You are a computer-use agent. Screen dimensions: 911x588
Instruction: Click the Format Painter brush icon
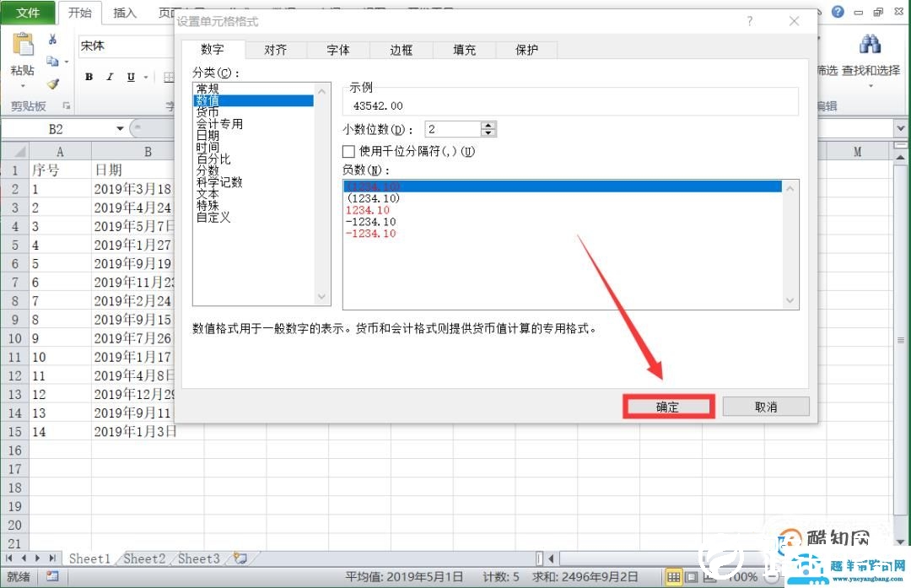53,84
